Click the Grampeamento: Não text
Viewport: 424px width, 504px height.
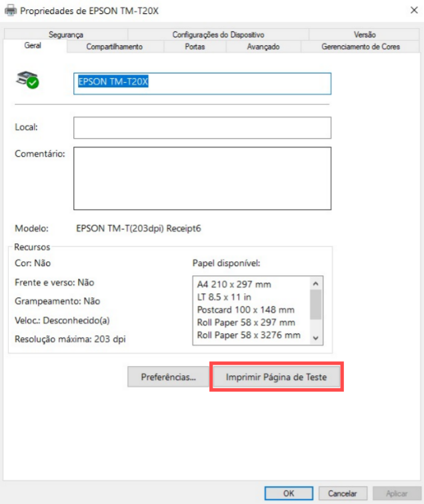click(57, 301)
